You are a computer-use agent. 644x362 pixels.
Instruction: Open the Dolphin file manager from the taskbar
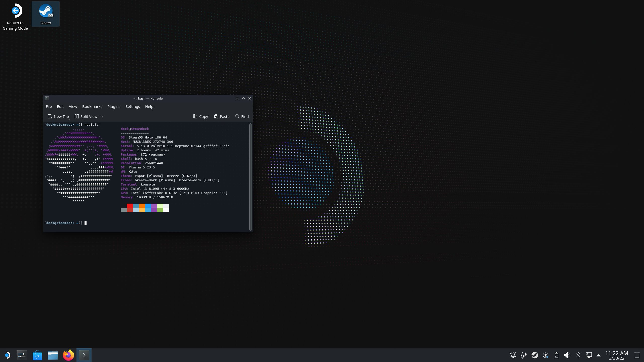[x=53, y=355]
